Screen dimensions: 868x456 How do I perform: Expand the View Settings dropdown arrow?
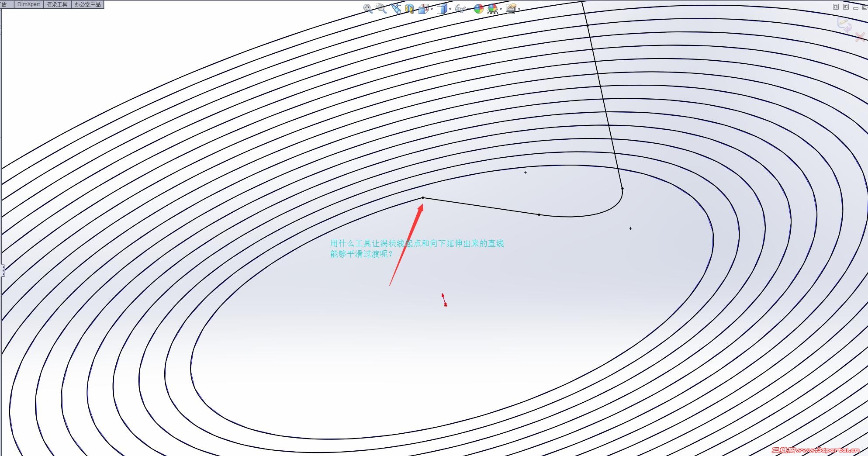pos(519,9)
